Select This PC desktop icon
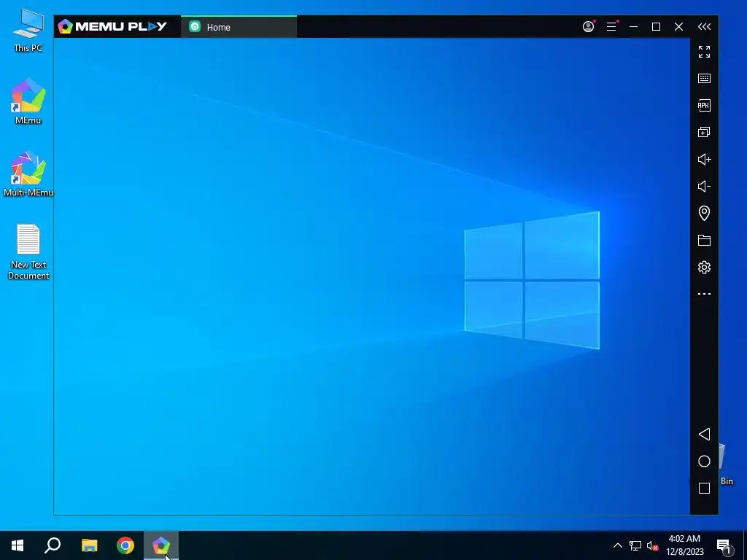This screenshot has width=747, height=560. click(x=28, y=31)
